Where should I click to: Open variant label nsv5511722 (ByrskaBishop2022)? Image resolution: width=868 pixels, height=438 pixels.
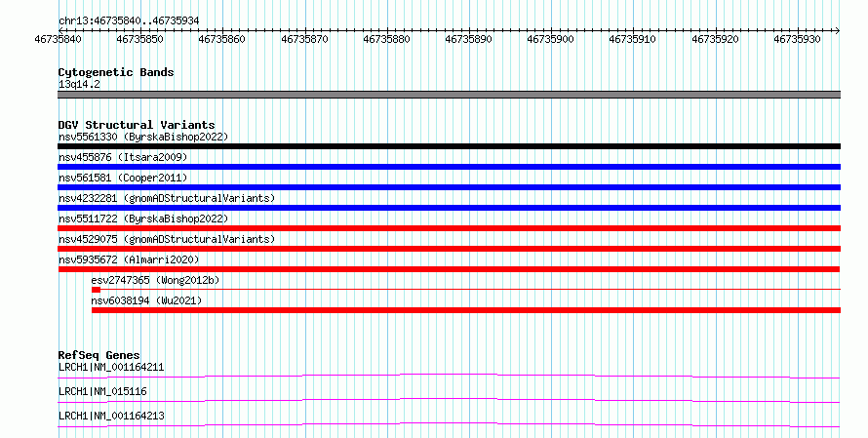(x=143, y=219)
